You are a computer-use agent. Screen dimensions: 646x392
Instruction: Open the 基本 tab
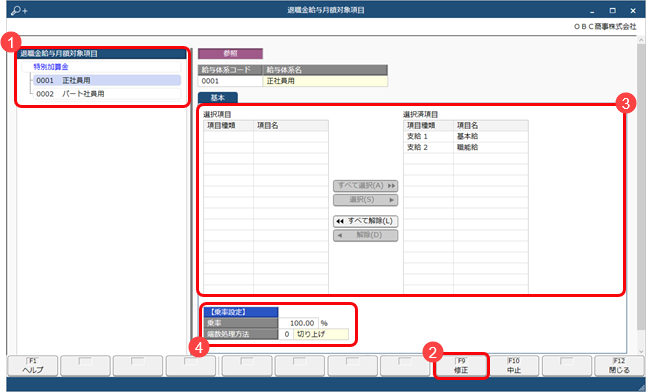pyautogui.click(x=218, y=98)
